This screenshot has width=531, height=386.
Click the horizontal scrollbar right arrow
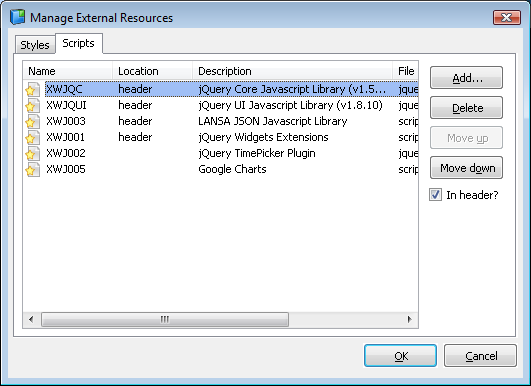[410, 319]
